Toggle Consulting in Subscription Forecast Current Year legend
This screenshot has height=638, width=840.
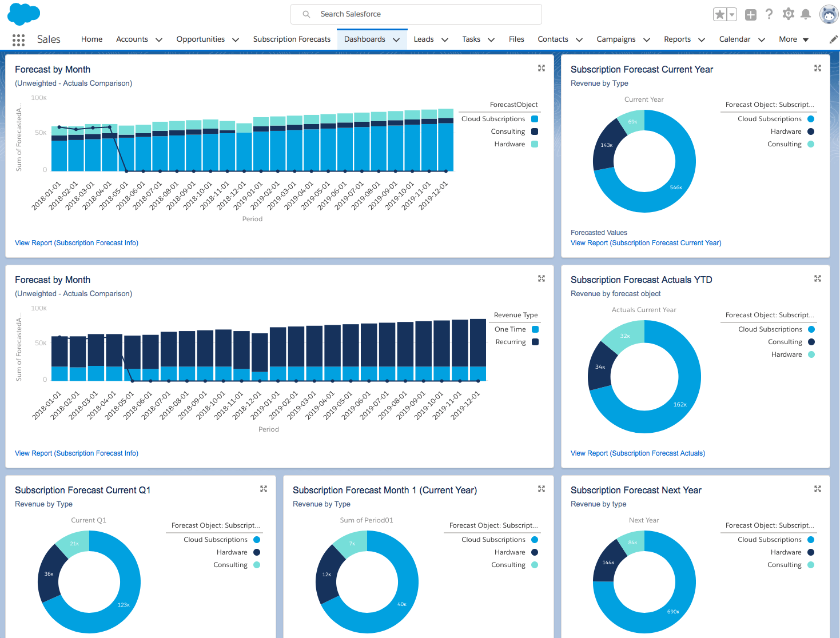(x=785, y=143)
